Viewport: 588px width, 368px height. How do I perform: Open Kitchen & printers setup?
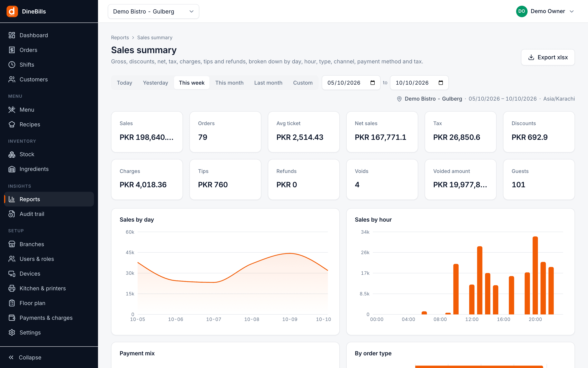pos(49,288)
